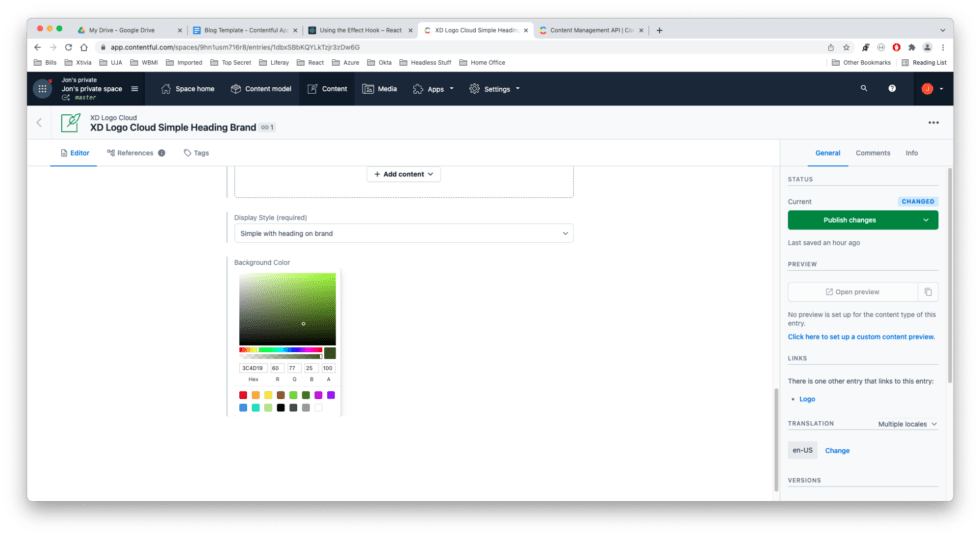Viewport: 980px width, 537px height.
Task: Select the dark green preset swatch
Action: [x=306, y=395]
